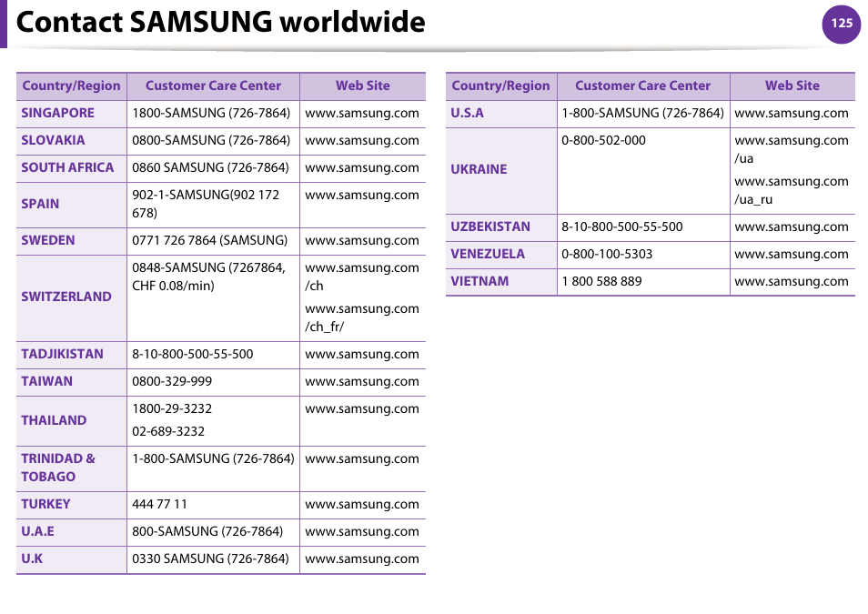Open the Taiwan www.samsung.com link
This screenshot has height=614, width=868.
tap(362, 382)
